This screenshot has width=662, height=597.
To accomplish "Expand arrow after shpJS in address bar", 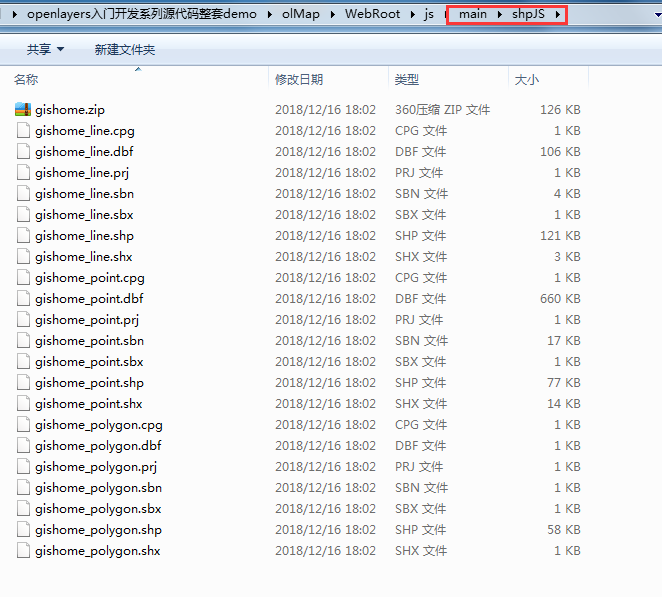I will (557, 14).
